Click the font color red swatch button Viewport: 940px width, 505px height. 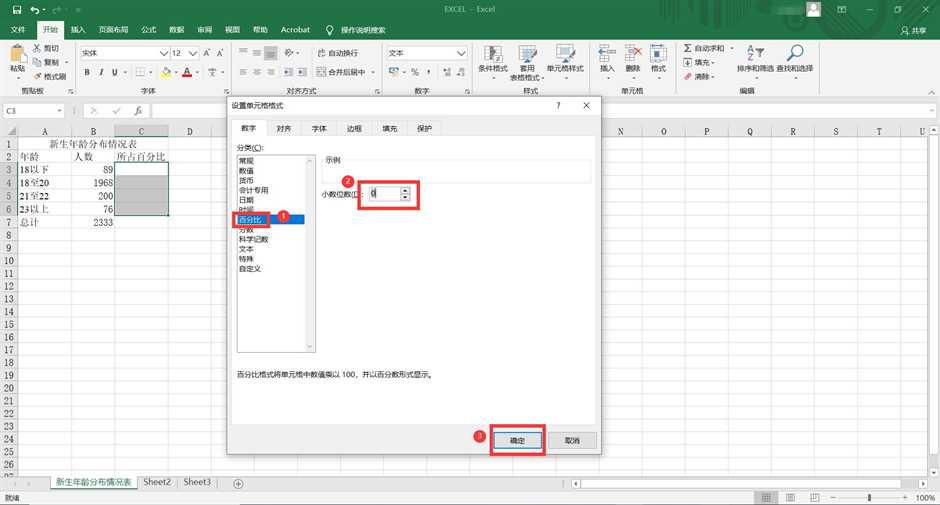[187, 72]
